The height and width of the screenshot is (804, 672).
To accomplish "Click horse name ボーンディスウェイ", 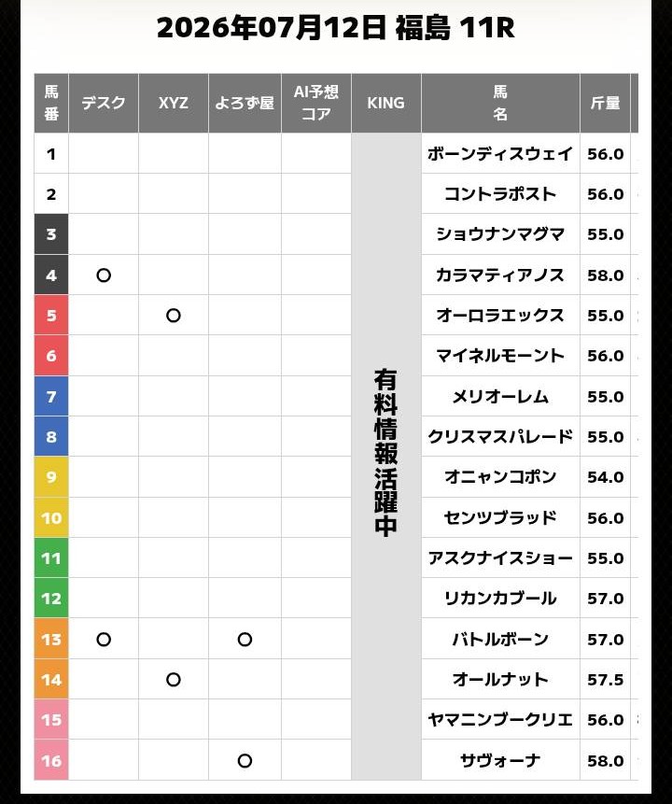I will [500, 154].
